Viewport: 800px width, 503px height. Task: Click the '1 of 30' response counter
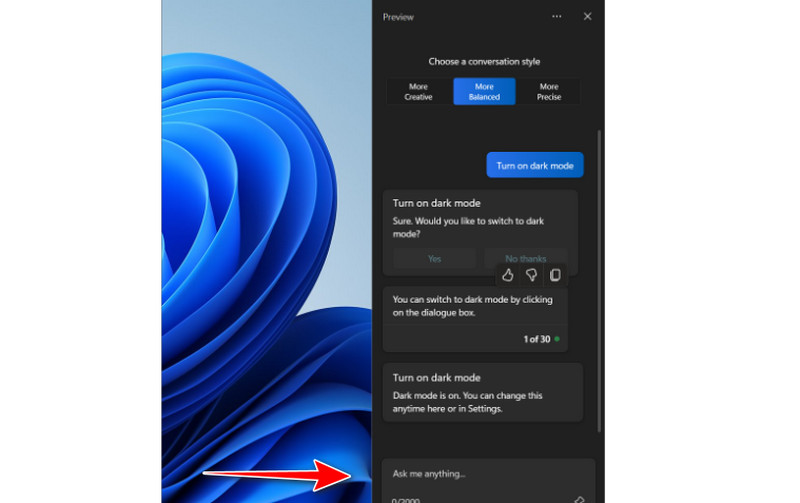(537, 339)
